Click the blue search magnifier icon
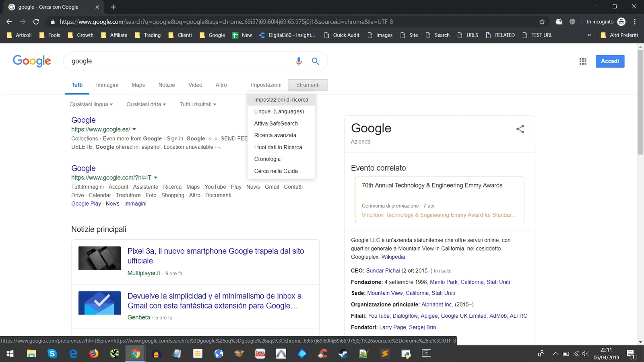The width and height of the screenshot is (644, 362). tap(315, 61)
